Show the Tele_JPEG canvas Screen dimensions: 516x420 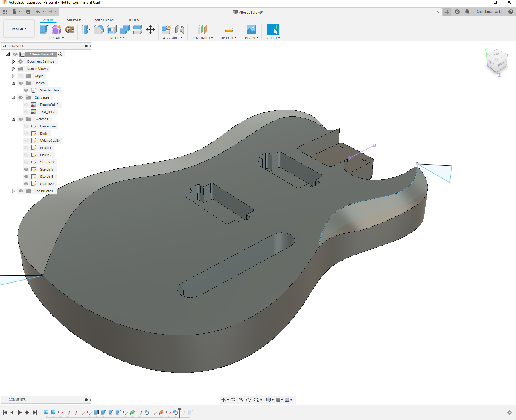click(x=26, y=112)
